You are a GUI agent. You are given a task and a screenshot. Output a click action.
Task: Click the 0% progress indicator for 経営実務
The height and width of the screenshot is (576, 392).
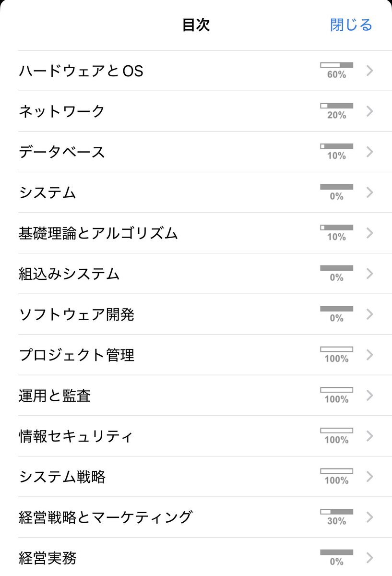[336, 557]
